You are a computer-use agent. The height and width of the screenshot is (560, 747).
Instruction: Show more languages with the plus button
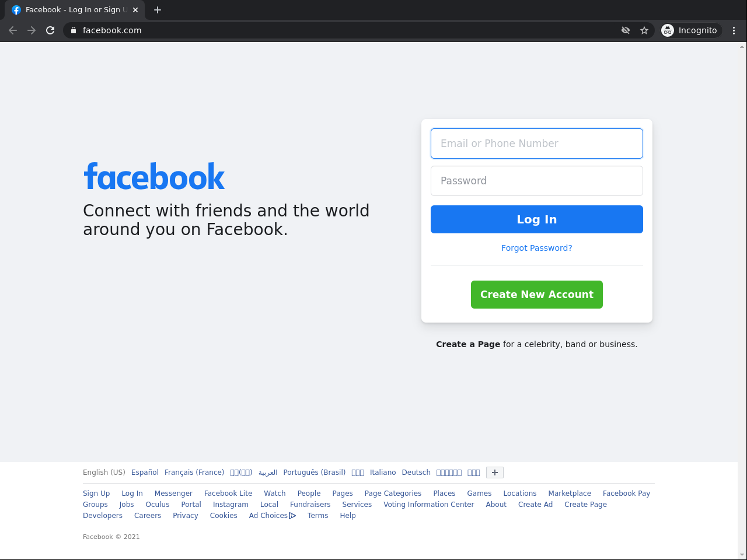(495, 473)
